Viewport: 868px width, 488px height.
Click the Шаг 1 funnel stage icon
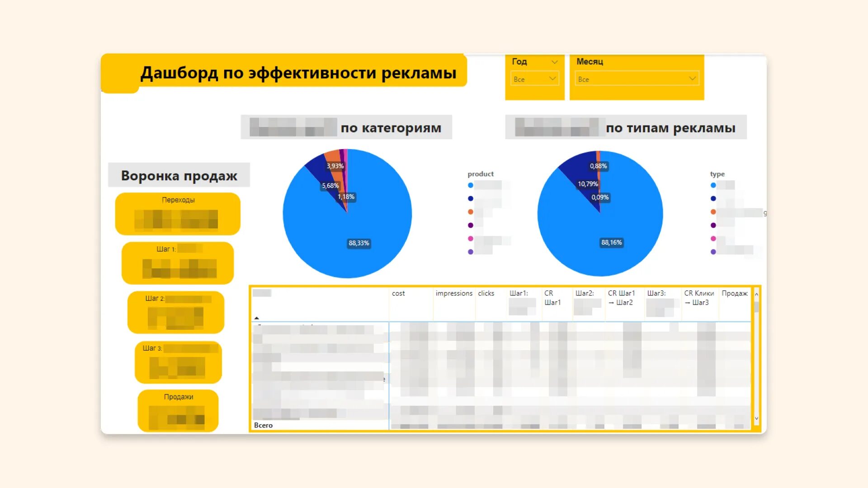coord(177,262)
